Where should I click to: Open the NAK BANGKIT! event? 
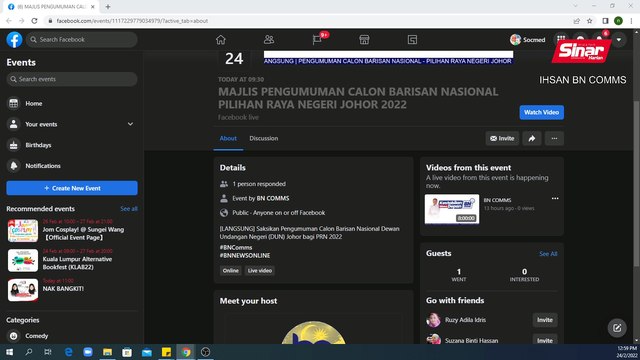coord(63,289)
